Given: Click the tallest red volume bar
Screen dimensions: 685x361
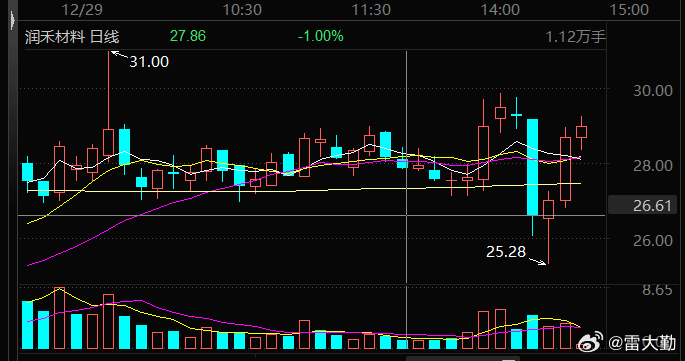Looking at the screenshot, I should 59,318.
